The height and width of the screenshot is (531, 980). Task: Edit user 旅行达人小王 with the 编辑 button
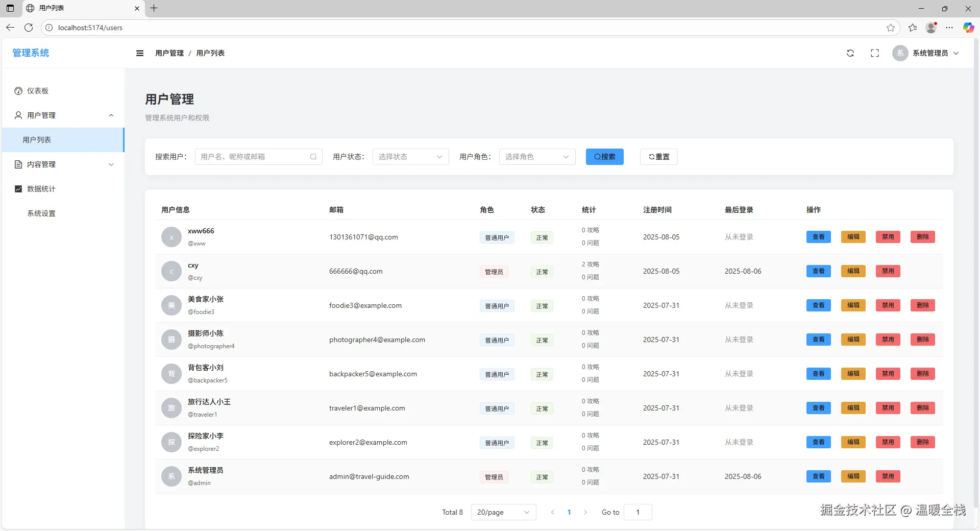point(853,408)
